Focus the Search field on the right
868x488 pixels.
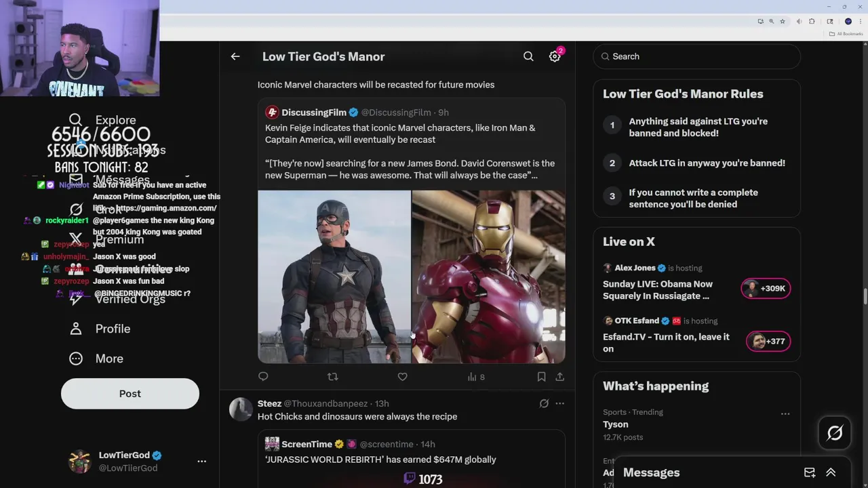pyautogui.click(x=696, y=57)
